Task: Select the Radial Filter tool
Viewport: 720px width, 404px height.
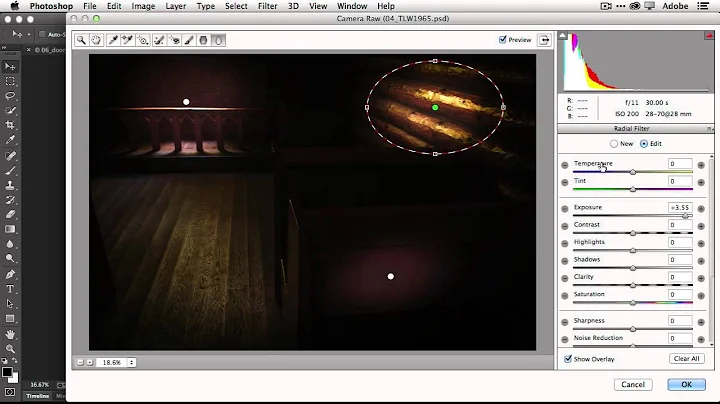Action: pos(219,40)
